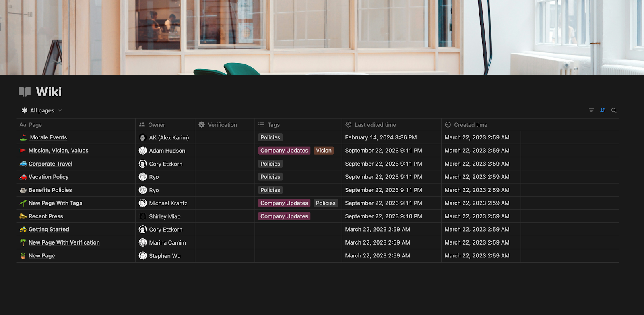Click the Owner column header
This screenshot has height=315, width=644.
(157, 125)
